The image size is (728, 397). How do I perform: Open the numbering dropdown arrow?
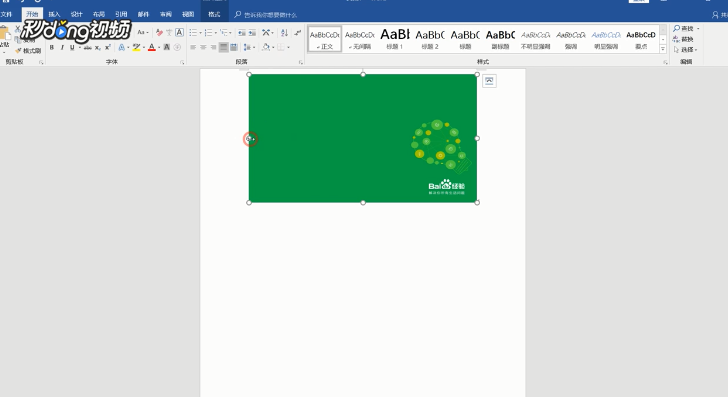coord(215,33)
